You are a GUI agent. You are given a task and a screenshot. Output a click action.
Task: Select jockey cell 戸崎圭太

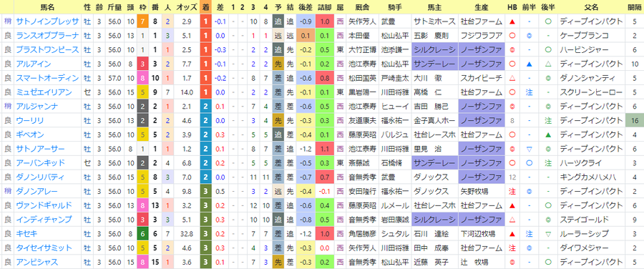click(395, 78)
